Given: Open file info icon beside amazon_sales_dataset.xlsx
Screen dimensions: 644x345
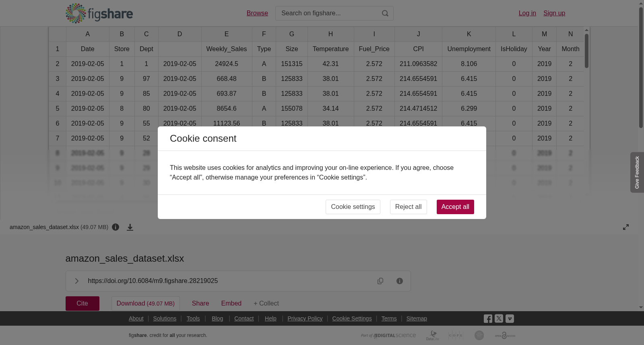Looking at the screenshot, I should pos(116,227).
